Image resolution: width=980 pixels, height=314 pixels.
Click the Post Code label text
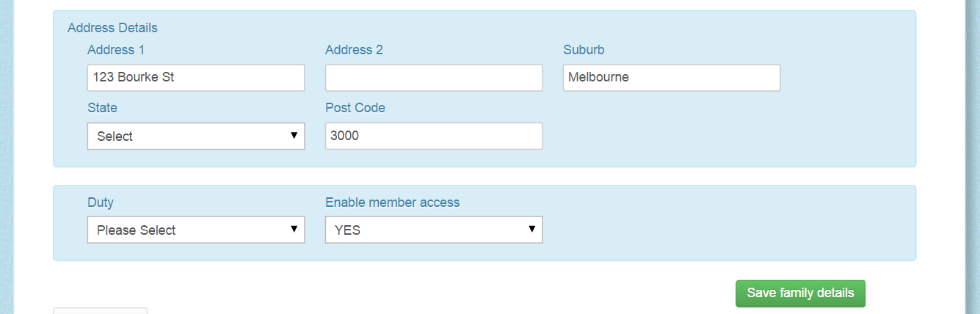(355, 108)
